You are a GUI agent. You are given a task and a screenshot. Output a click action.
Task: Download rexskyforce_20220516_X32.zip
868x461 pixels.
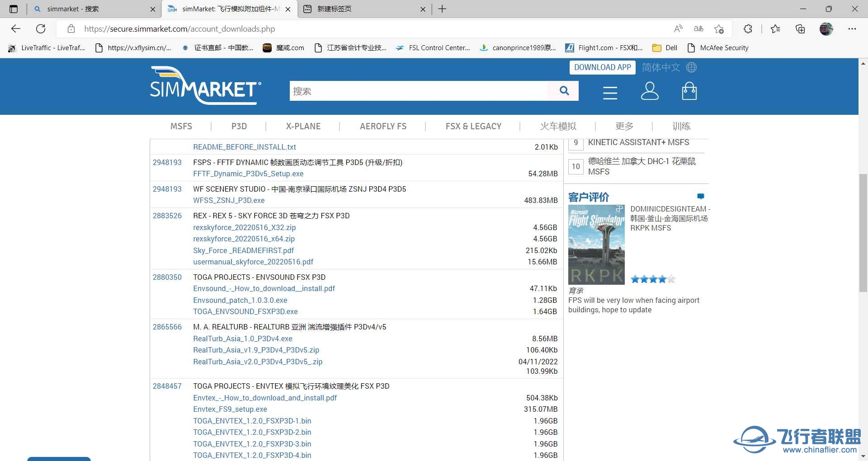point(245,227)
